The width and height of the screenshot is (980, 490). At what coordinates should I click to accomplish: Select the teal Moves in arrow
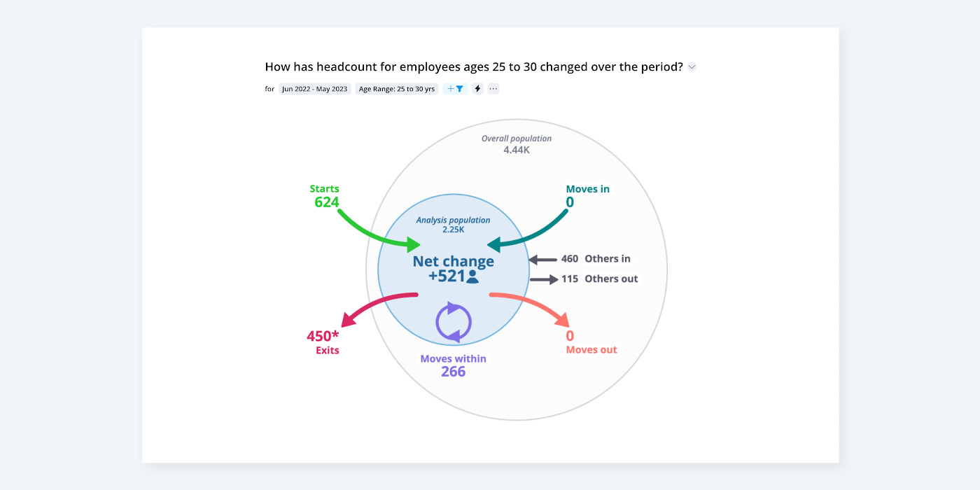(x=526, y=230)
